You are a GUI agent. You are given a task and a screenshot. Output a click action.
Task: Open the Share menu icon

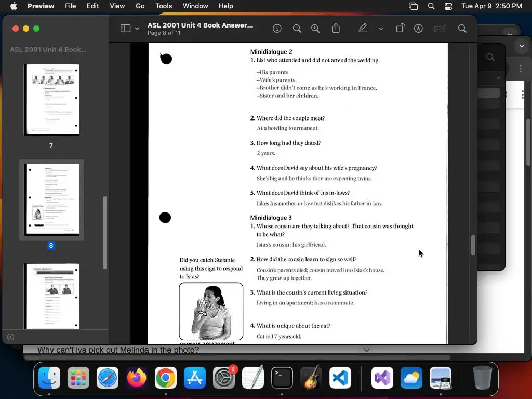[336, 28]
